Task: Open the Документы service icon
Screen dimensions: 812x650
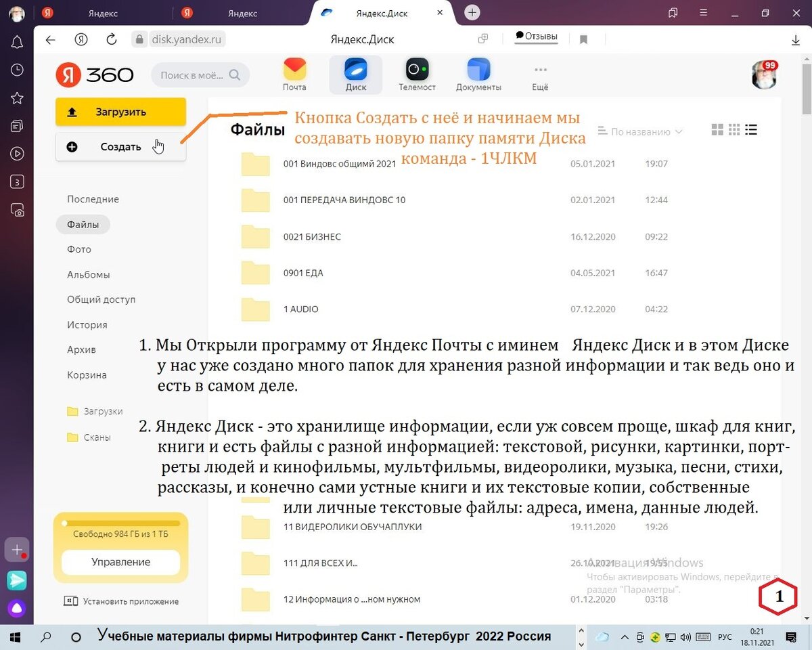Action: (x=478, y=74)
